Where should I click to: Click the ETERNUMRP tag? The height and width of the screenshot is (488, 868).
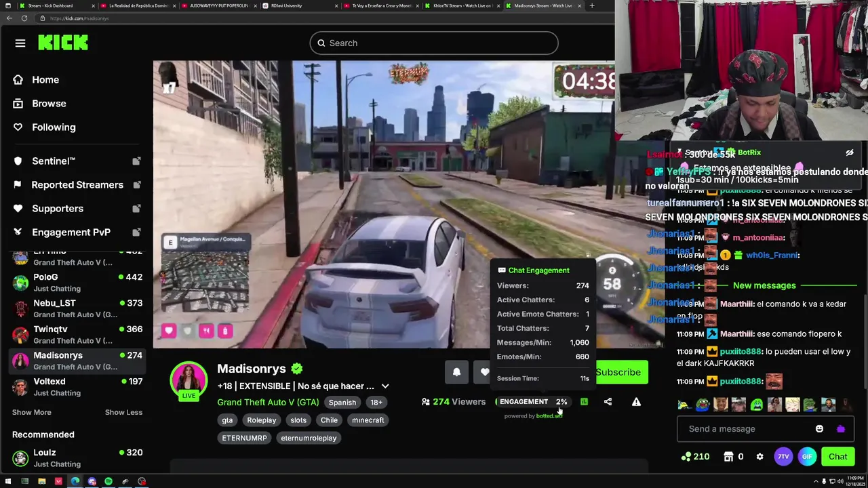pyautogui.click(x=244, y=438)
